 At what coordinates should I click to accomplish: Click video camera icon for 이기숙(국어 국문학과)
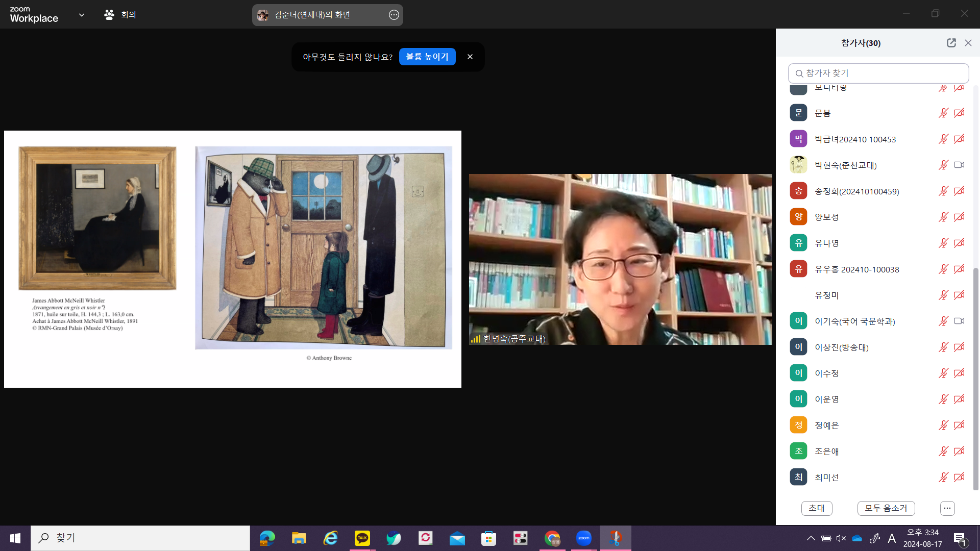tap(959, 321)
